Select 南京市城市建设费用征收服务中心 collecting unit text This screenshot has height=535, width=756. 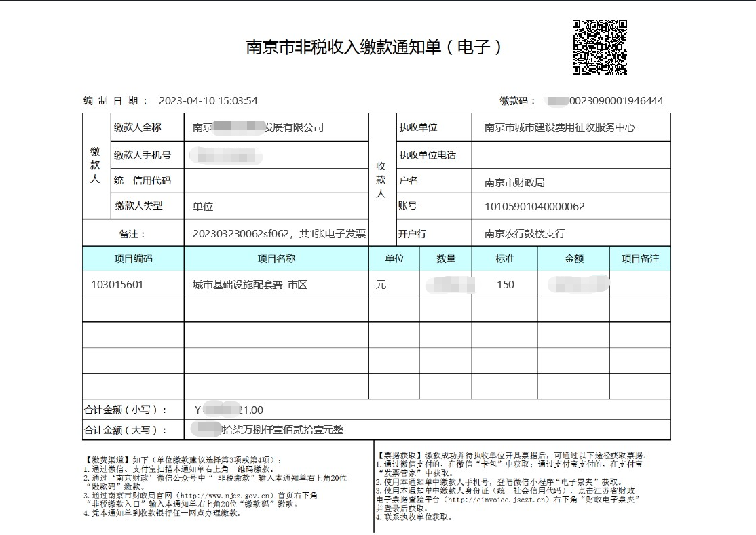pyautogui.click(x=559, y=127)
